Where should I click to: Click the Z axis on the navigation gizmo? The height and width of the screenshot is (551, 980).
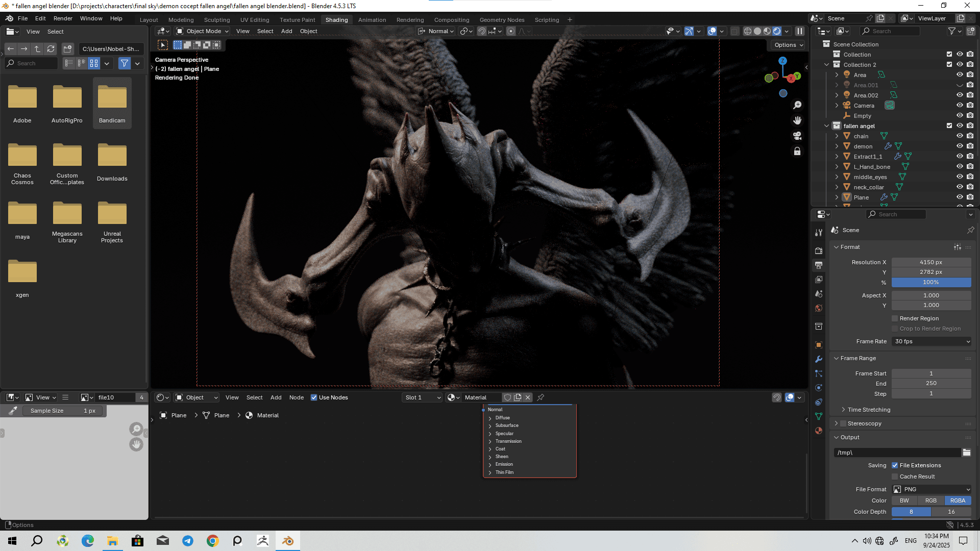point(782,61)
